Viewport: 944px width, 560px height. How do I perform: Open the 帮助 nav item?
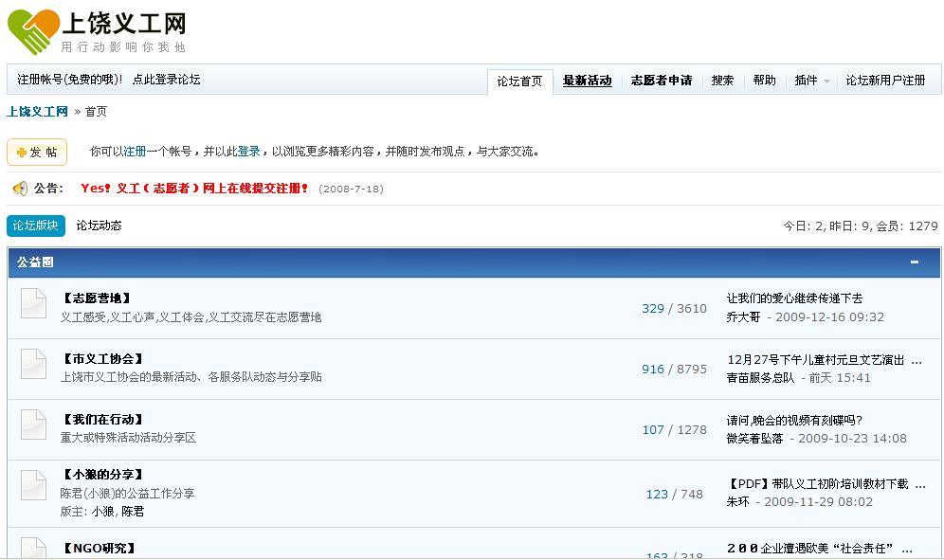[x=764, y=81]
